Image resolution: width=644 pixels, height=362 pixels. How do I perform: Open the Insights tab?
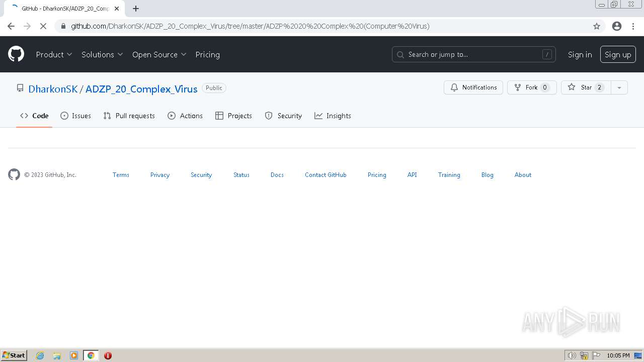coord(333,116)
